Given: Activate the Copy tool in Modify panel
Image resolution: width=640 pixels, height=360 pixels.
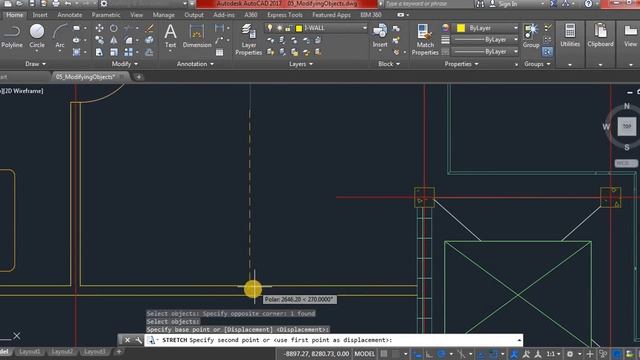Looking at the screenshot, I should click(x=99, y=40).
